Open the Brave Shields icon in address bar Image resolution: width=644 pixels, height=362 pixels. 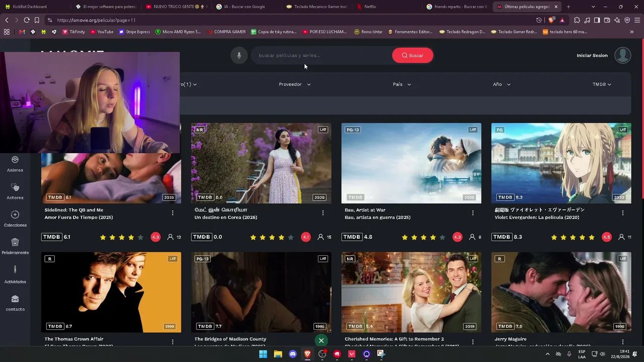pyautogui.click(x=552, y=20)
